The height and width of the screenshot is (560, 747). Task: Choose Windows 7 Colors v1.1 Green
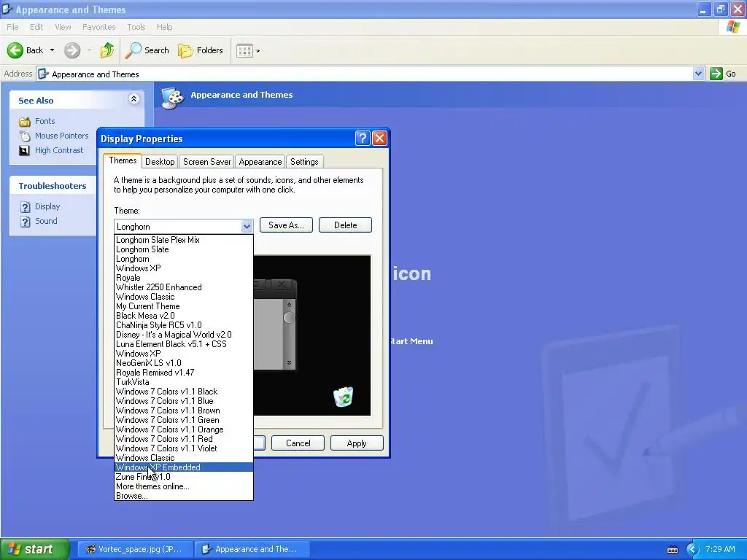tap(184, 420)
